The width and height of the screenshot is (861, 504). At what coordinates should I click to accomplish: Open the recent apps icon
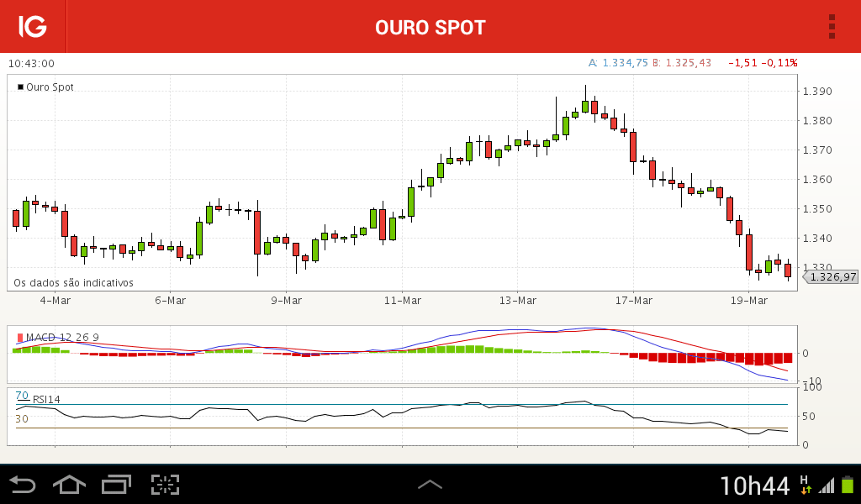(x=116, y=485)
